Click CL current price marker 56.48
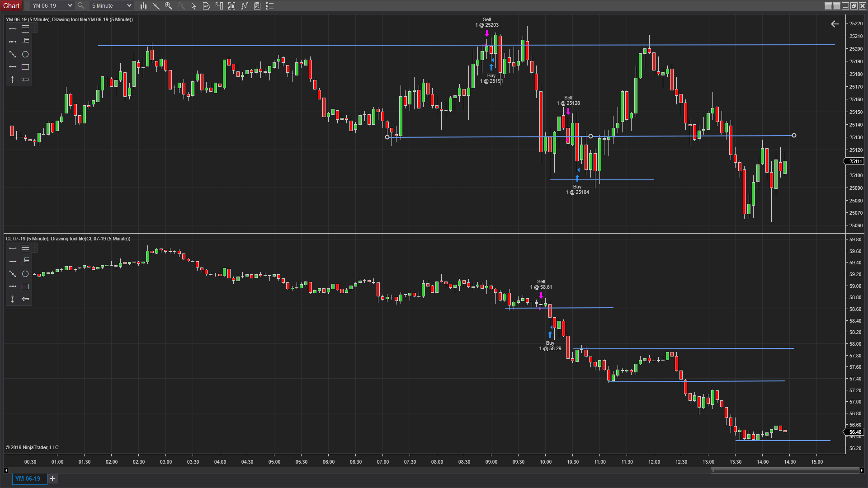 (x=854, y=432)
